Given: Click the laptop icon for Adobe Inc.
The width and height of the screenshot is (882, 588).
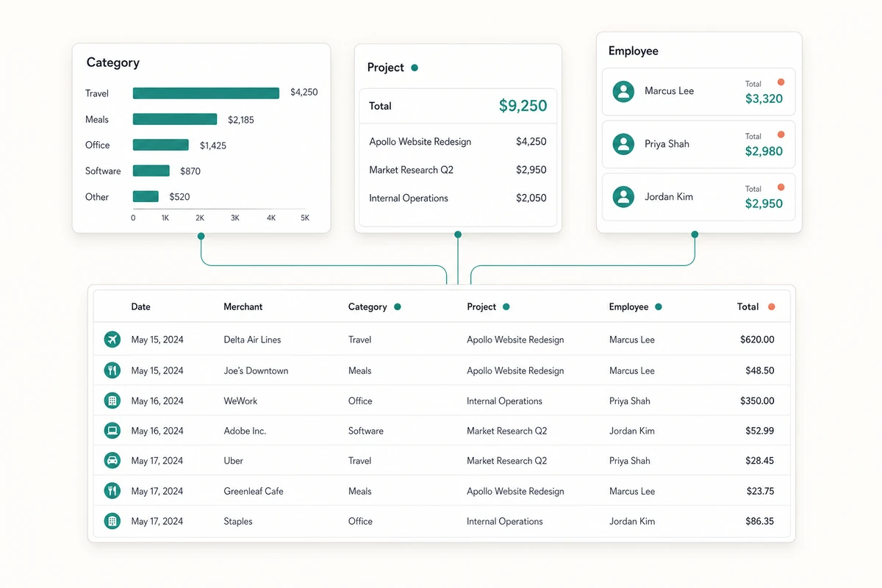Looking at the screenshot, I should [112, 431].
